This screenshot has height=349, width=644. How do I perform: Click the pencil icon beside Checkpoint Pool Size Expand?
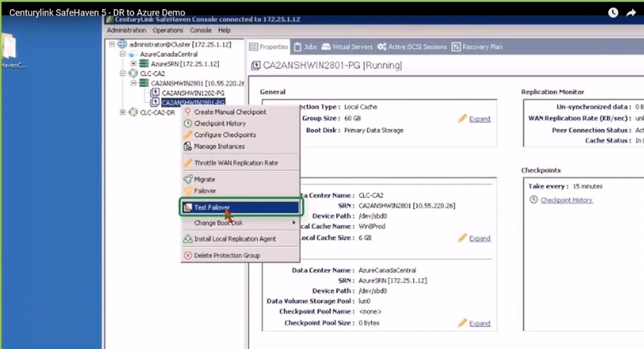pyautogui.click(x=462, y=323)
